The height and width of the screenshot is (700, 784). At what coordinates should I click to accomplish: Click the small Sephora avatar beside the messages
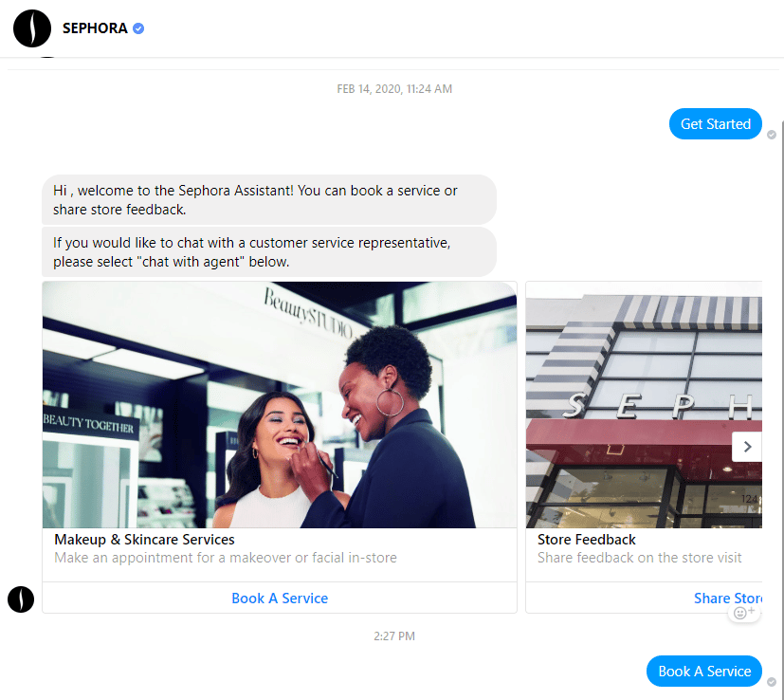20,599
